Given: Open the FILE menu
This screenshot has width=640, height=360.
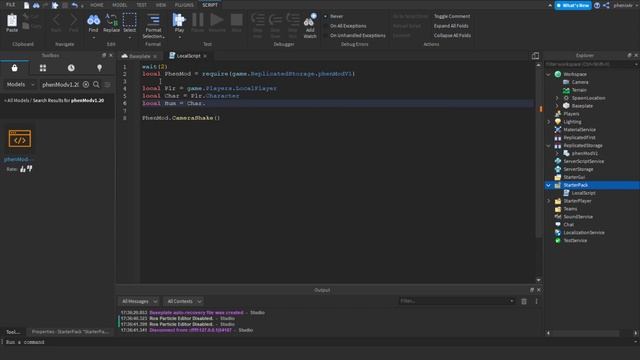Looking at the screenshot, I should click(10, 5).
